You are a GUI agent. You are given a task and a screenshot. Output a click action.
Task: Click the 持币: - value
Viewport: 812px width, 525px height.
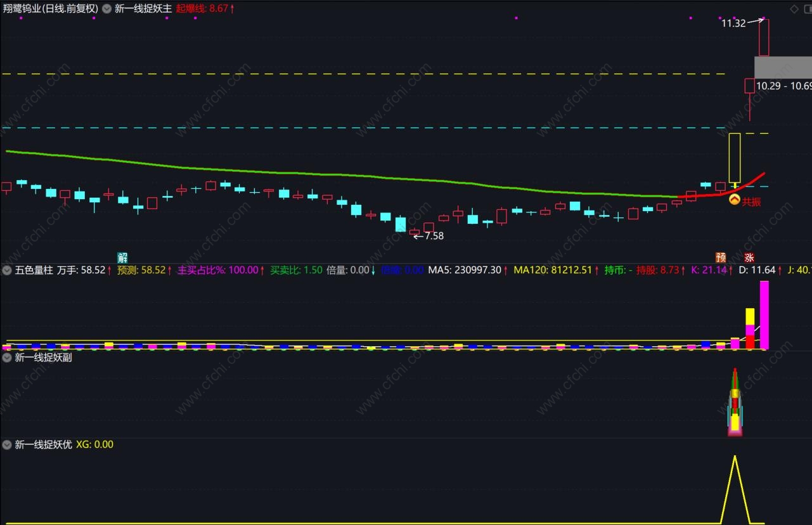pyautogui.click(x=618, y=270)
